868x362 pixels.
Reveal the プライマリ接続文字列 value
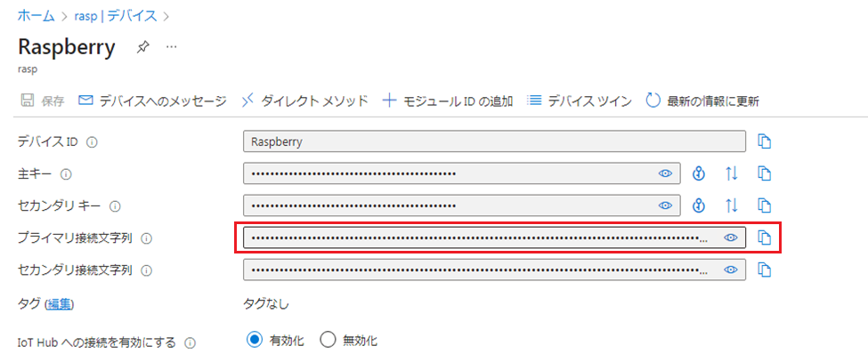pos(731,237)
